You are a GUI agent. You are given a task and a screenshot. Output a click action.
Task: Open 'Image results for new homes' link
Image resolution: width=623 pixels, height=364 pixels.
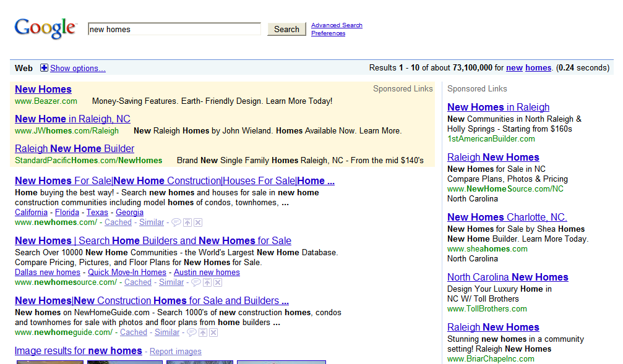pos(79,351)
